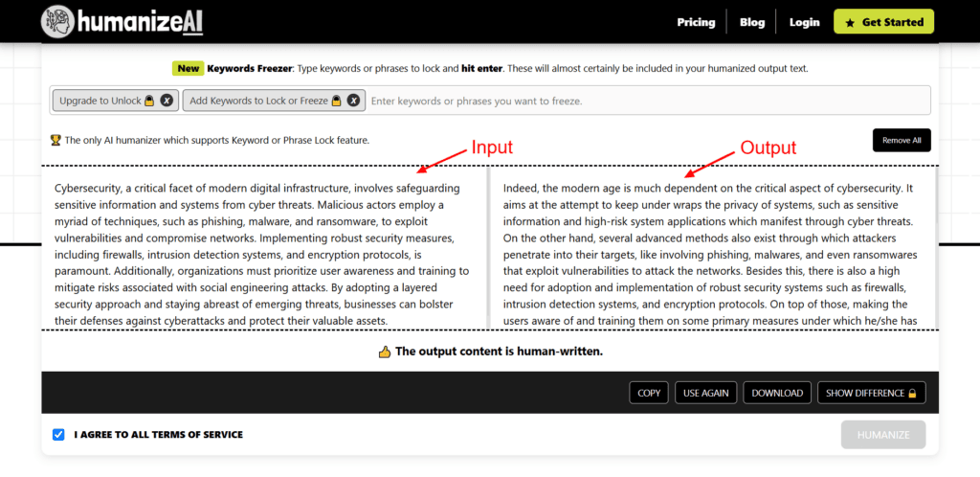Remove the 'Add Keywords to Lock or Freeze' tag via x

pyautogui.click(x=353, y=100)
